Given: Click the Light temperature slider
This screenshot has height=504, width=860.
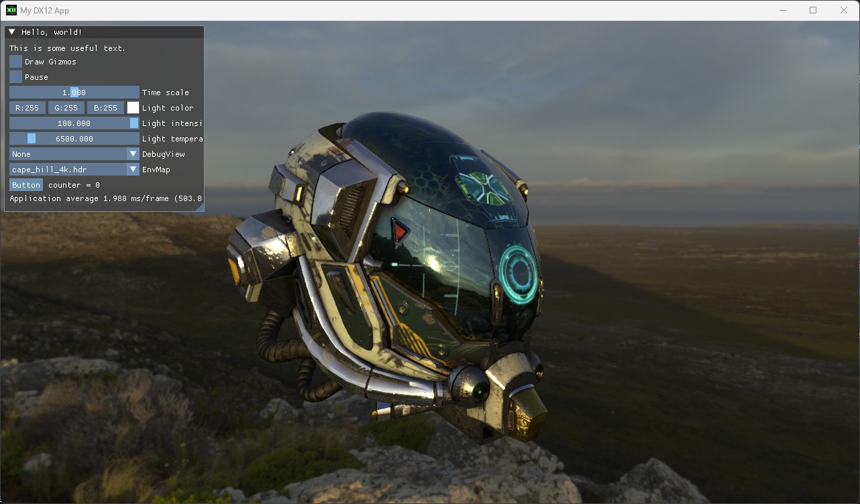Looking at the screenshot, I should point(74,139).
